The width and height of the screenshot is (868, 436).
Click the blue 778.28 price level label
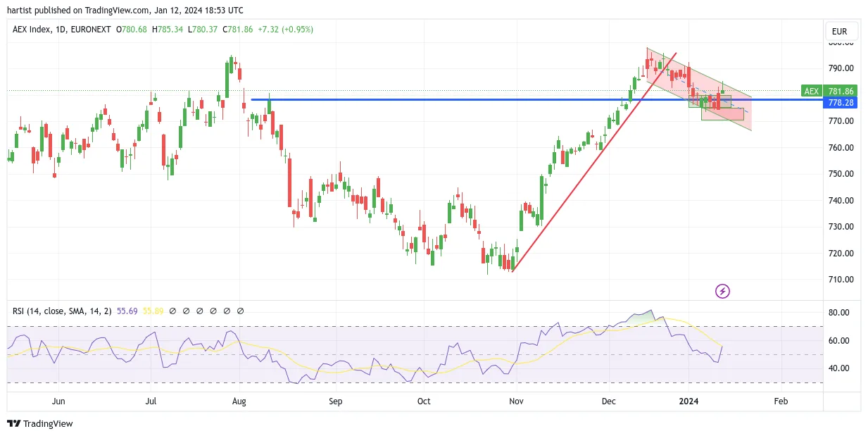pos(841,103)
